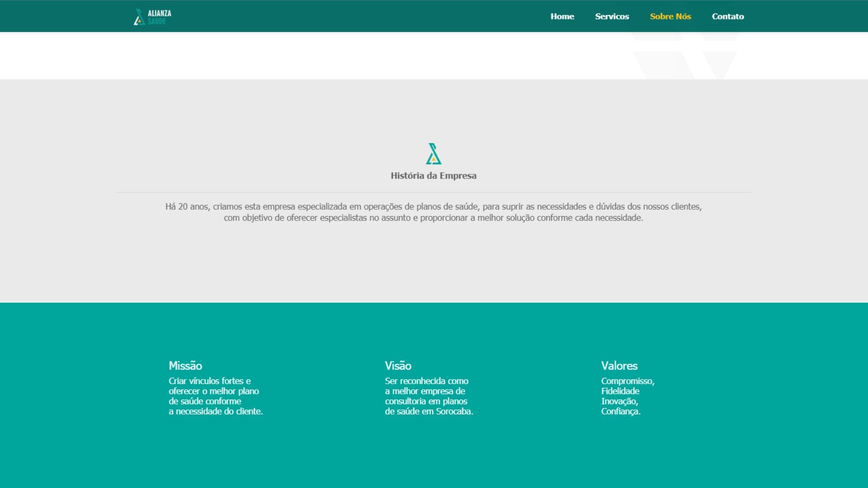
Task: Click the Alianza Saúde logo in header
Action: point(152,17)
